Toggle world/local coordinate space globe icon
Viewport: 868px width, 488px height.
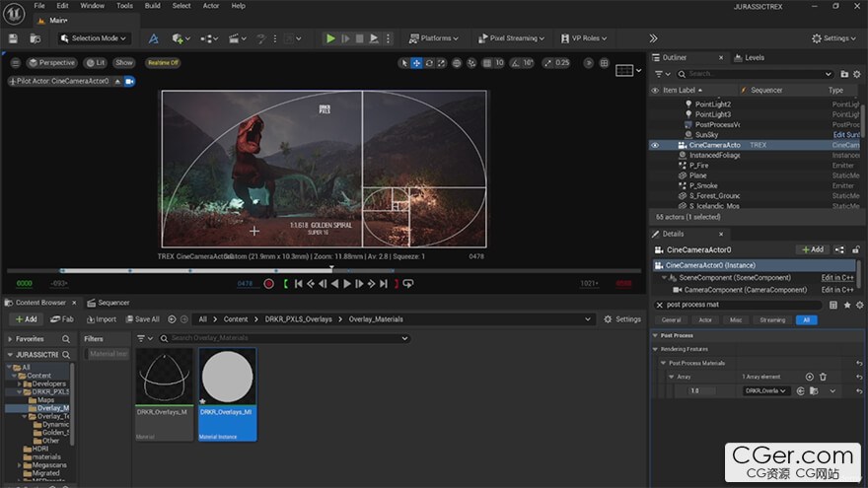(457, 63)
